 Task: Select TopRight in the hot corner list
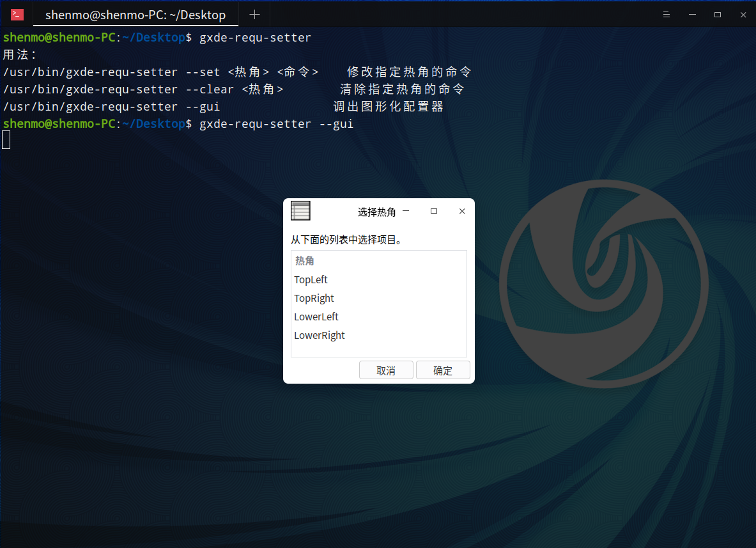click(379, 298)
